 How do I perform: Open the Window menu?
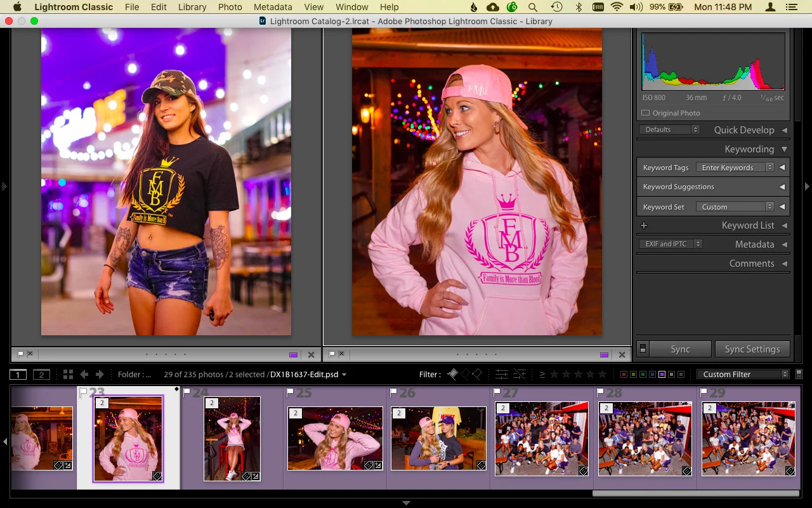pyautogui.click(x=351, y=7)
